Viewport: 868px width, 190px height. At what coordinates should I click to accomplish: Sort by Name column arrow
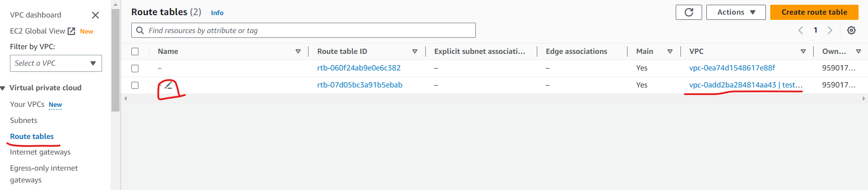coord(298,52)
